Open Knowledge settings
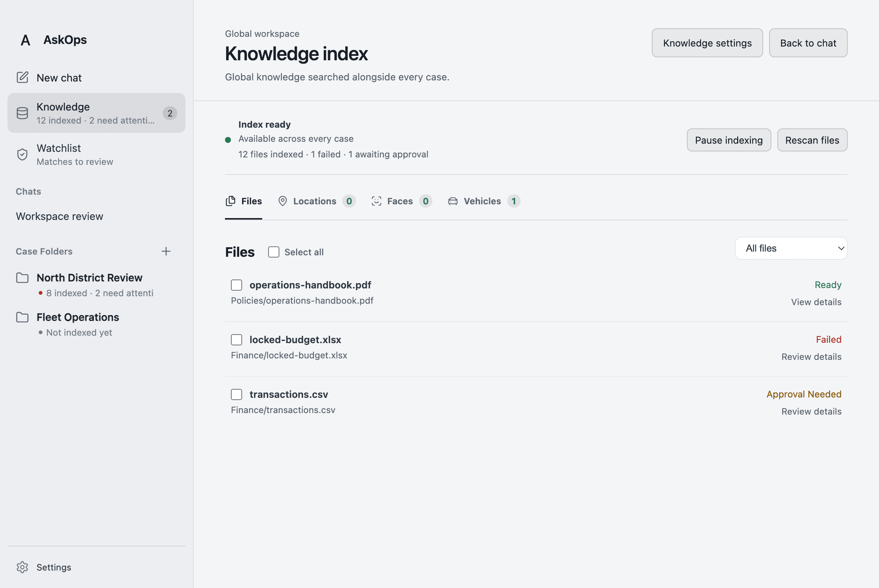Viewport: 879px width, 588px height. (x=707, y=43)
